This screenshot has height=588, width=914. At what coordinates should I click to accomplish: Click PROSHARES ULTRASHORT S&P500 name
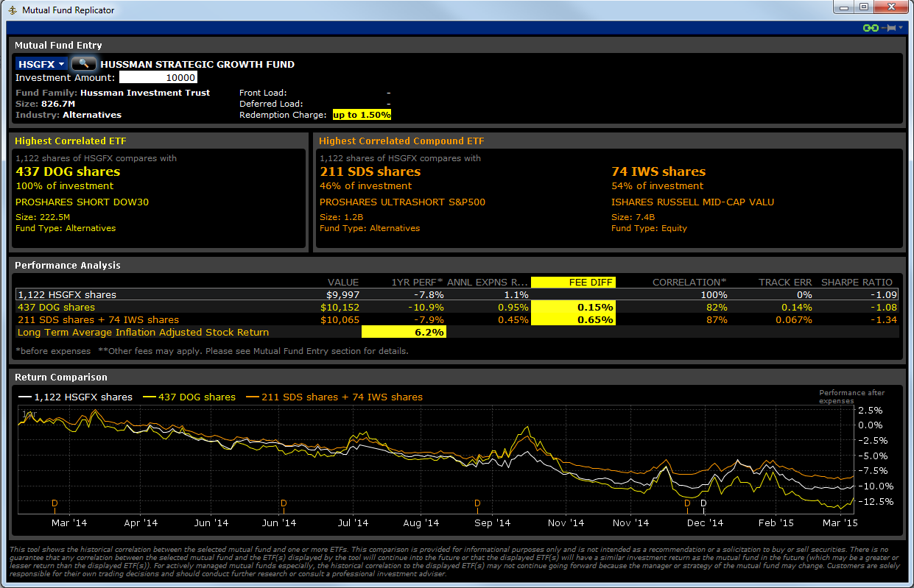402,202
